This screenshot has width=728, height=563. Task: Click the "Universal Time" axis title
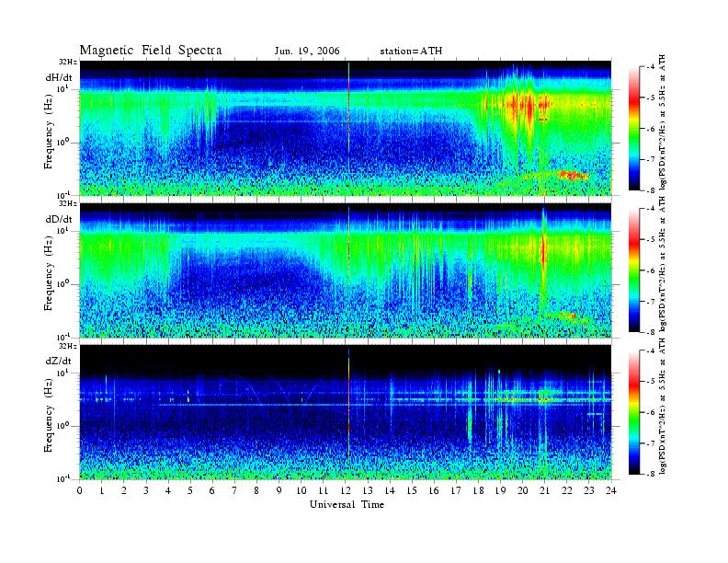pyautogui.click(x=347, y=504)
